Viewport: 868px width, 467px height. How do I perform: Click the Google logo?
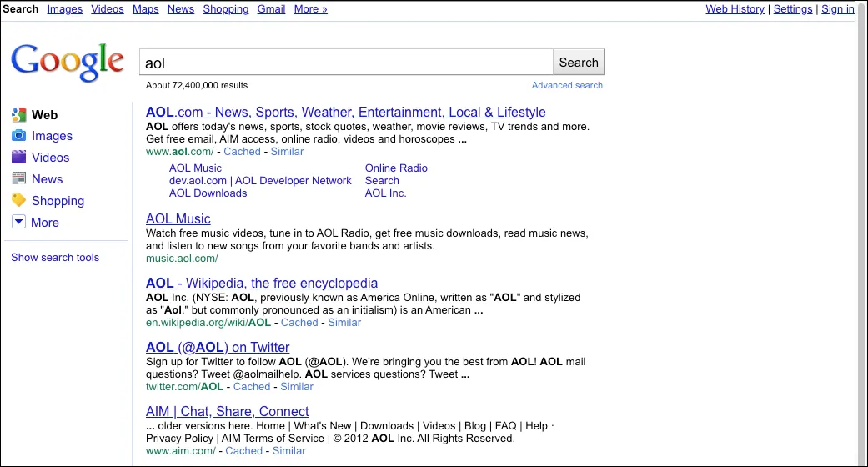[x=67, y=62]
